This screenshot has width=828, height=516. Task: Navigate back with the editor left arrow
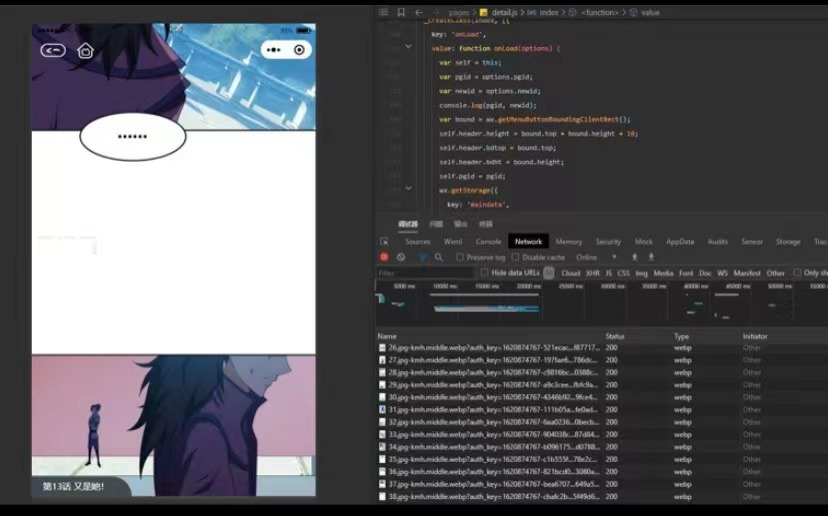pyautogui.click(x=419, y=12)
